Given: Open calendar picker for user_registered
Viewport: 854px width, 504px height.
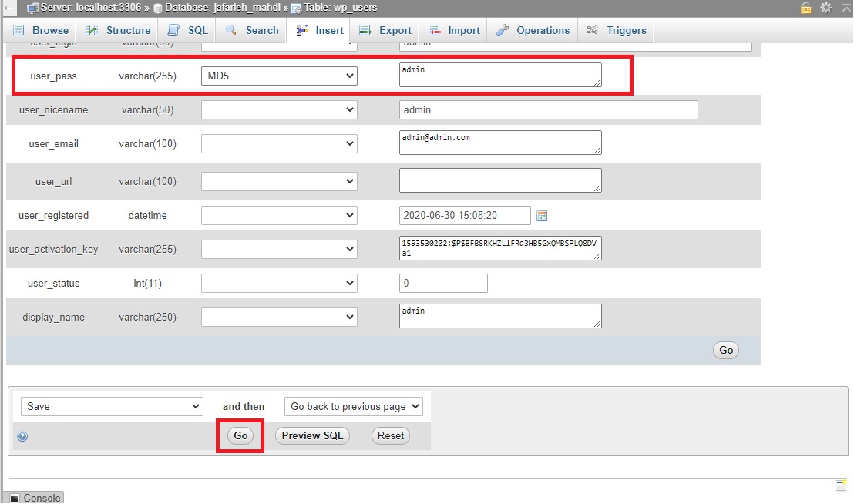Looking at the screenshot, I should click(x=541, y=216).
